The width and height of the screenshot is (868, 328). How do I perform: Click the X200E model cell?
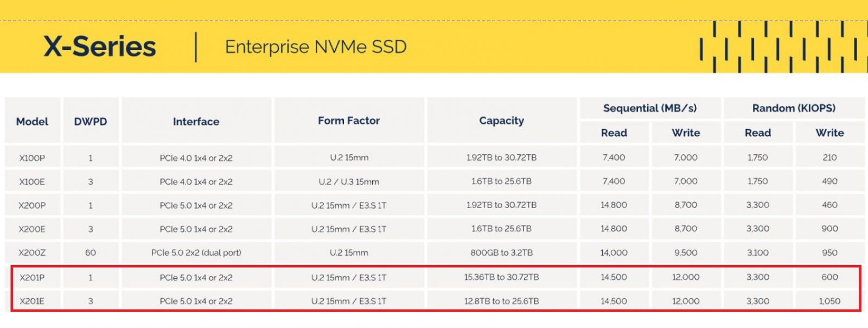click(x=32, y=229)
